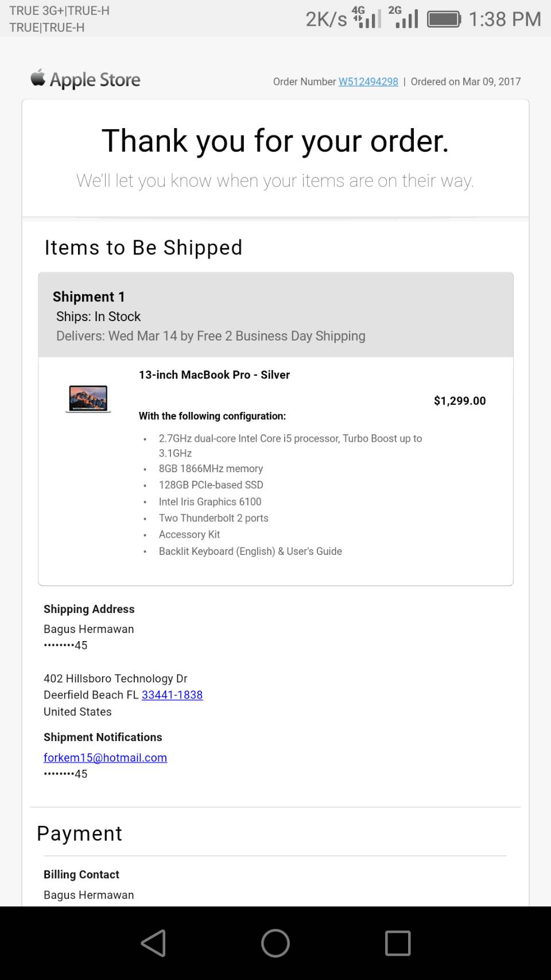Tap the $1,299.00 price

pos(459,400)
